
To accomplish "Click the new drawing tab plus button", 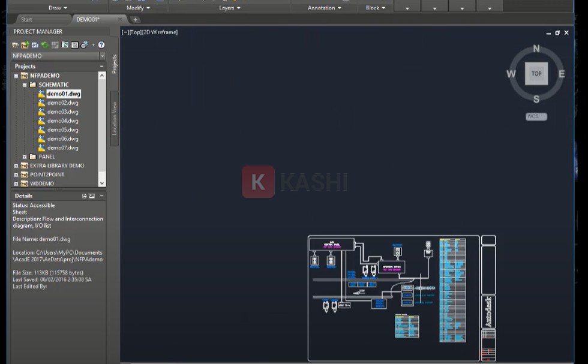I will (135, 19).
